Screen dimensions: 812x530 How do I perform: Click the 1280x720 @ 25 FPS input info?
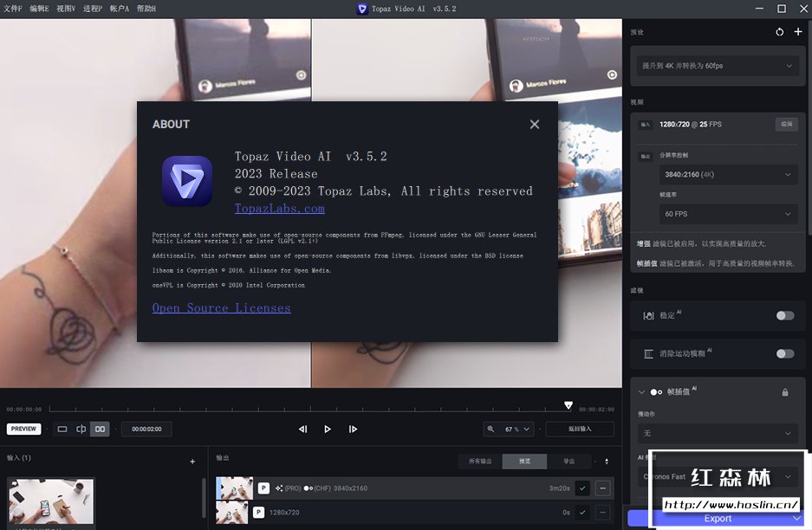coord(691,124)
